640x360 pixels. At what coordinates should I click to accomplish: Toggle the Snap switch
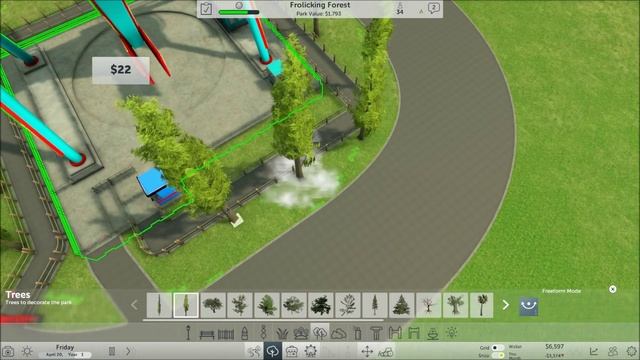tap(497, 356)
